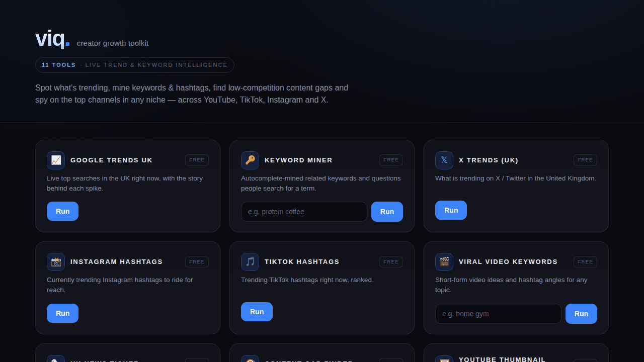This screenshot has width=644, height=362.
Task: Click the FREE badge on Keyword Miner
Action: tap(391, 160)
